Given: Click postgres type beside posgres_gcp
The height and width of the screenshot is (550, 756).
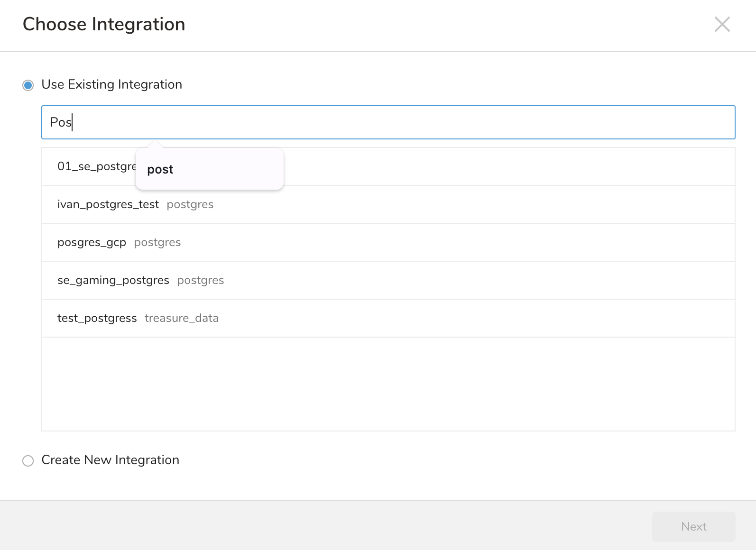Looking at the screenshot, I should coord(157,242).
